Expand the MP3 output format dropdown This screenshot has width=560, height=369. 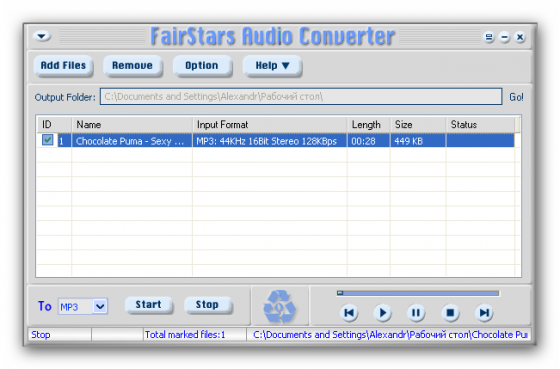pos(100,306)
